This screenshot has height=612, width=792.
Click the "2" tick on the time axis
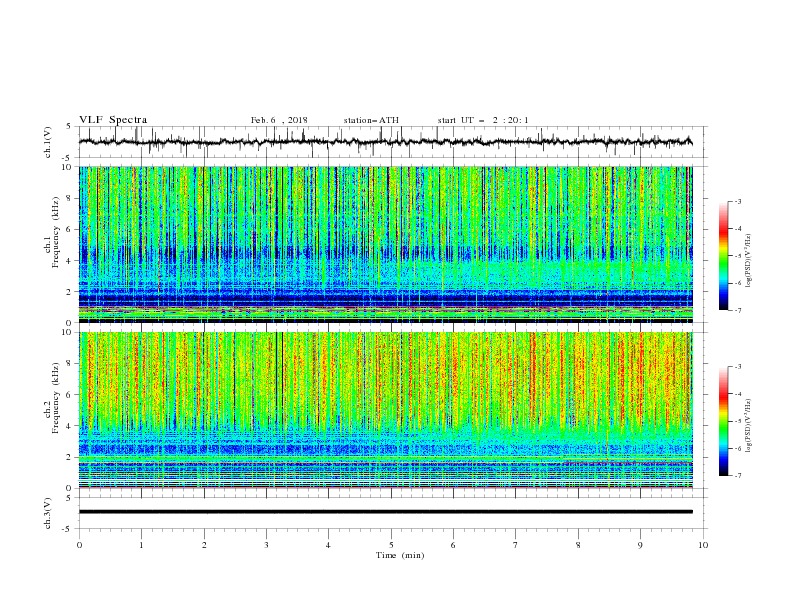[204, 545]
